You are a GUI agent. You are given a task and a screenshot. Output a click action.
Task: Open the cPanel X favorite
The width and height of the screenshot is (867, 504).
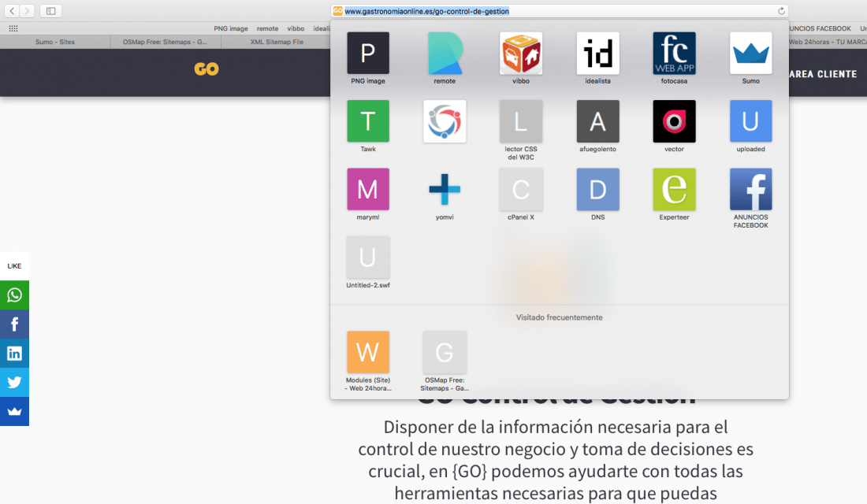coord(521,189)
